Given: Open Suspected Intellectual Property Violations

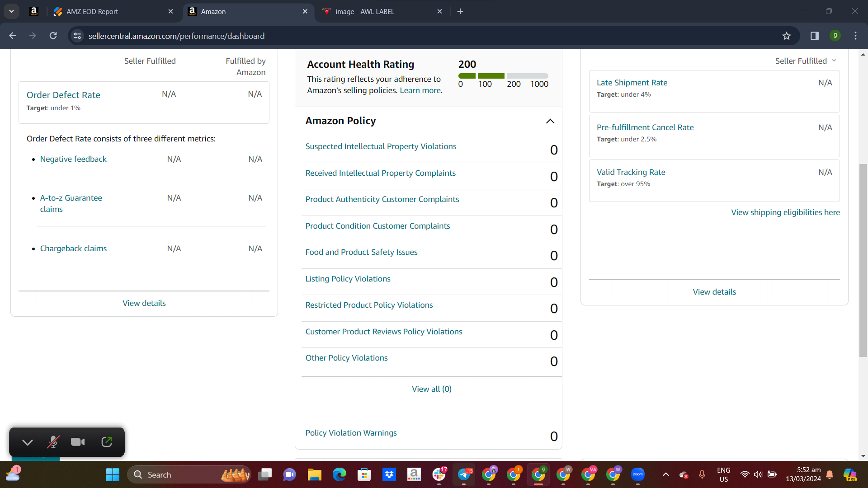Looking at the screenshot, I should click(x=381, y=146).
